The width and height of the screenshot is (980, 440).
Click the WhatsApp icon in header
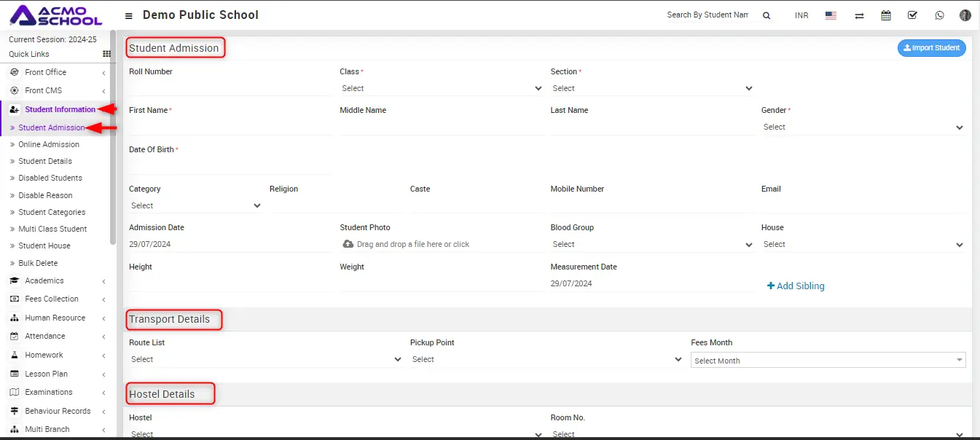[x=939, y=15]
